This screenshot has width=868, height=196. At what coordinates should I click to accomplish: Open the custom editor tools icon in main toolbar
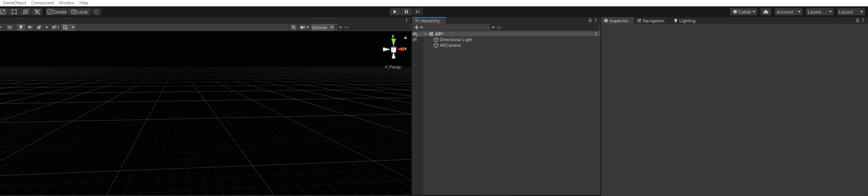37,12
